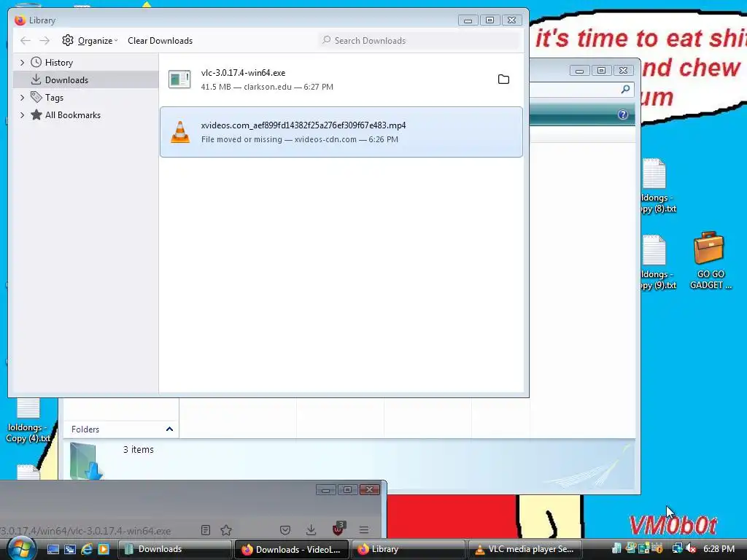The height and width of the screenshot is (560, 747).
Task: Switch to the Library taskbar button
Action: [x=409, y=549]
